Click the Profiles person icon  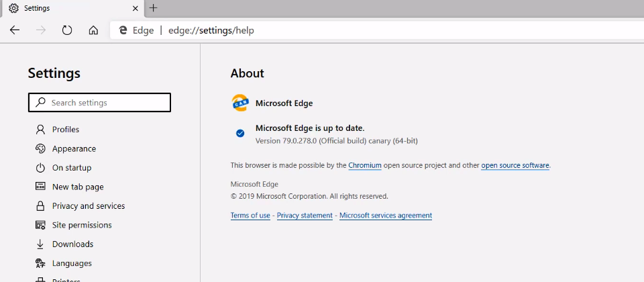40,130
